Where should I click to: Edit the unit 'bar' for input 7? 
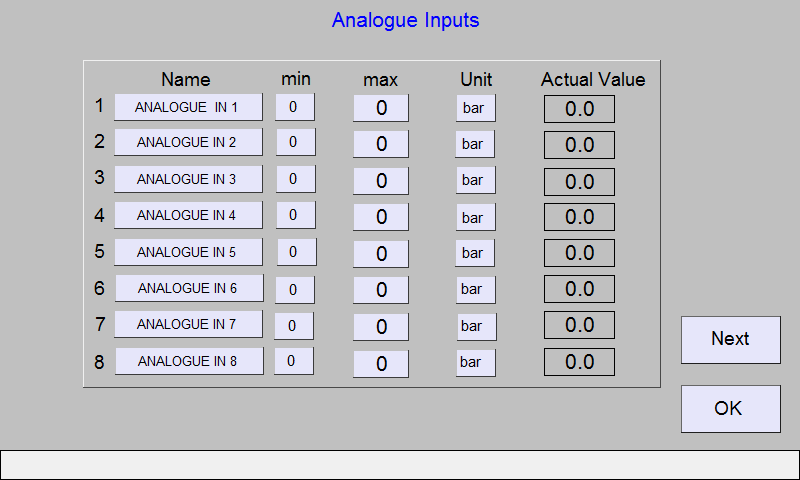tap(477, 327)
